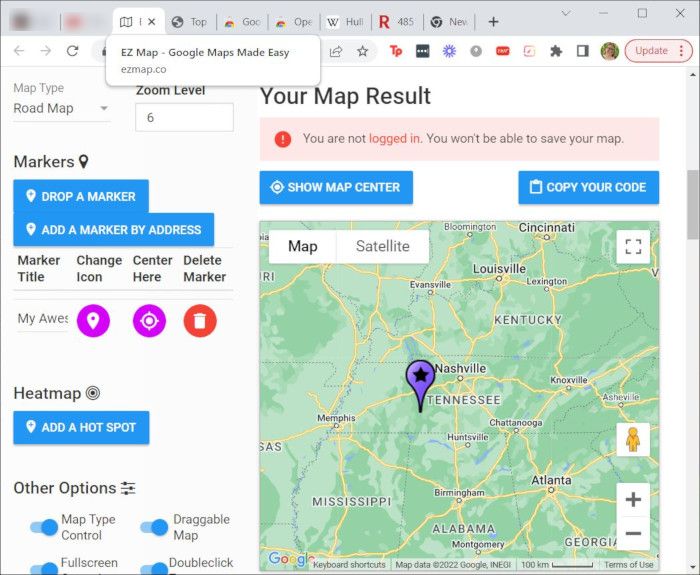Delete the My Awesome marker with trash button
The image size is (700, 575).
[x=200, y=321]
